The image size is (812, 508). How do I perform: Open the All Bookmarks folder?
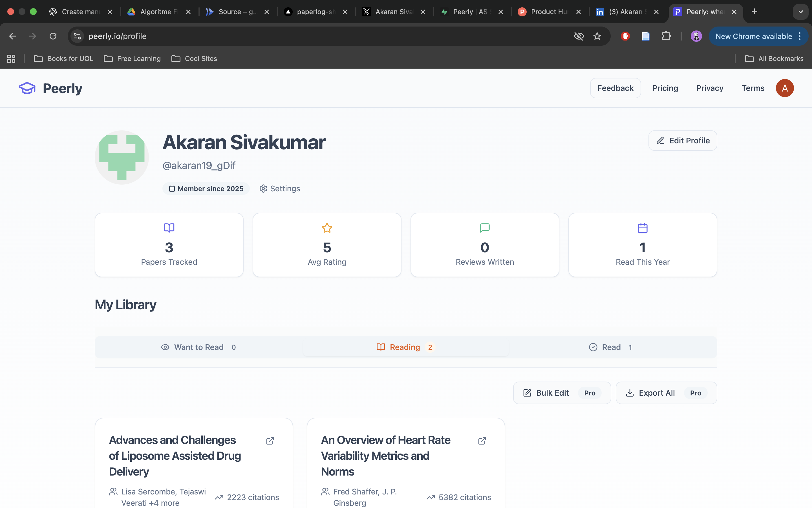point(774,59)
